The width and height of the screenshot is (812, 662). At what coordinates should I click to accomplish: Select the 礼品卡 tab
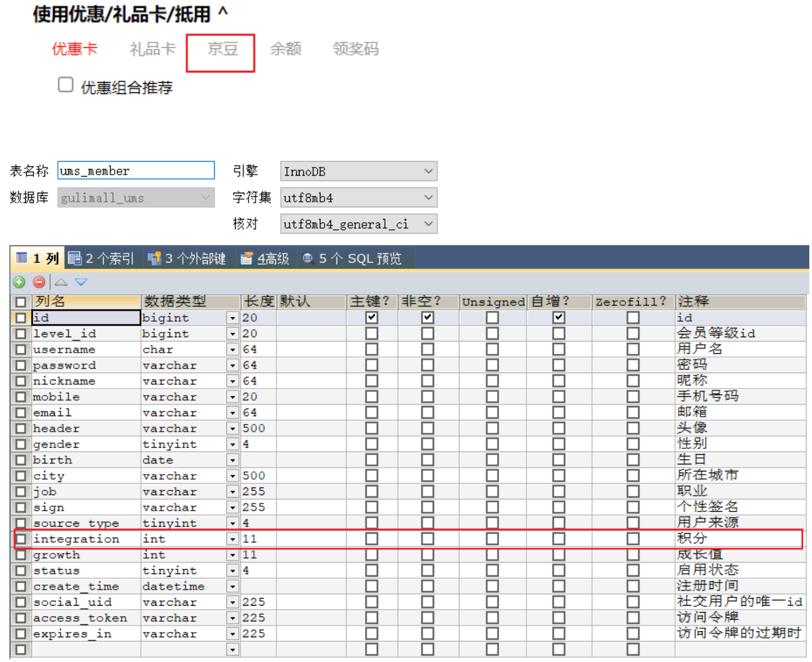[x=152, y=49]
